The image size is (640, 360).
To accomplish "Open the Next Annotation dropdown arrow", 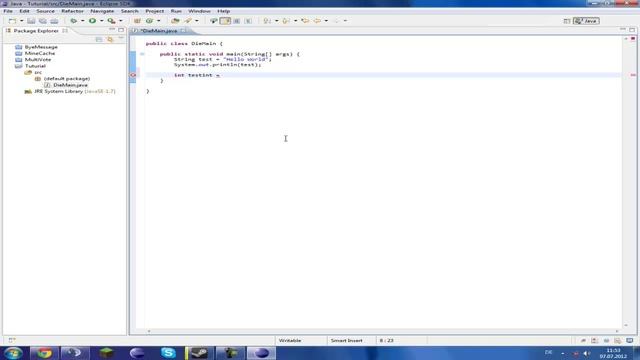I will pos(276,21).
